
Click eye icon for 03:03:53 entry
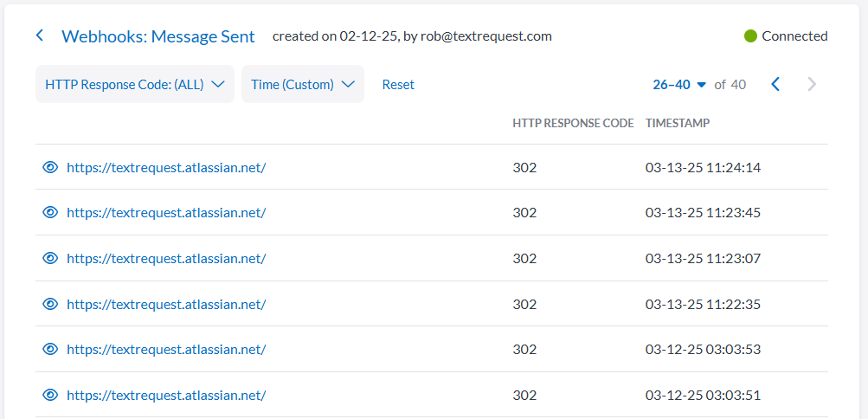coord(50,349)
